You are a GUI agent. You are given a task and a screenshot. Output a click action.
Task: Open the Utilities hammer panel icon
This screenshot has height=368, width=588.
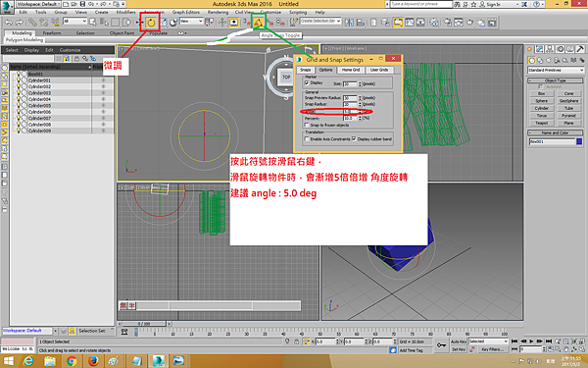click(x=580, y=49)
